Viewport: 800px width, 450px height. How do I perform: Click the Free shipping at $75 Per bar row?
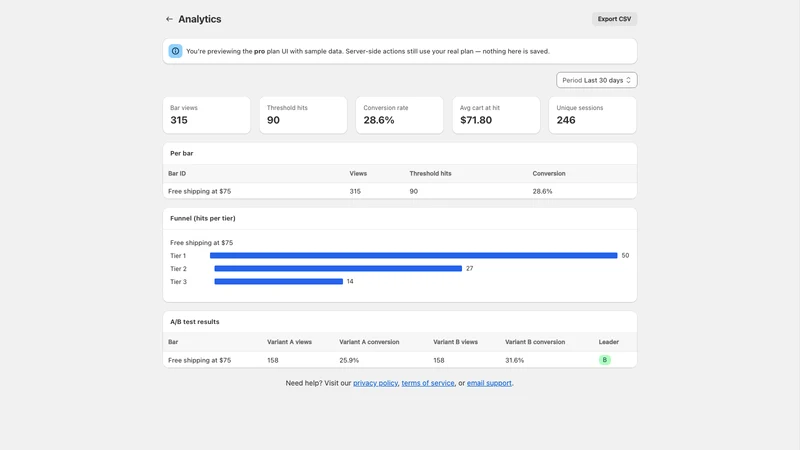pos(400,191)
